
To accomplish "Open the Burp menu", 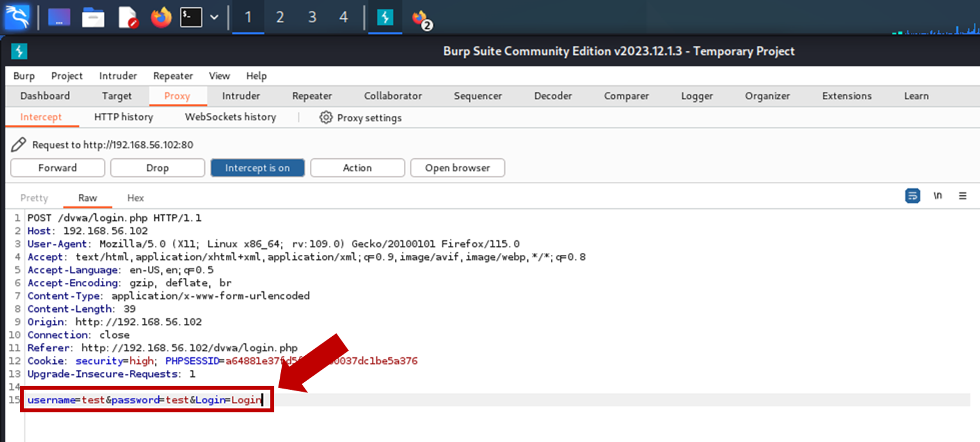I will click(24, 76).
